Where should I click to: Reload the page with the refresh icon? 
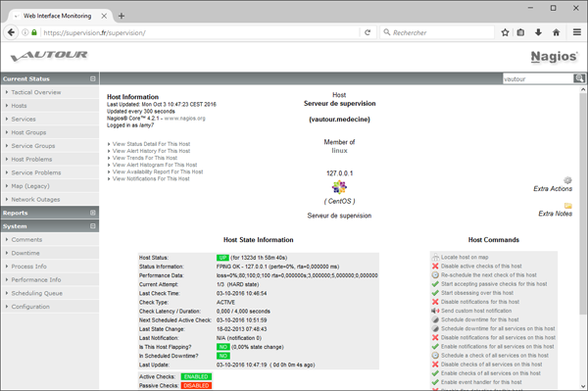pos(367,32)
